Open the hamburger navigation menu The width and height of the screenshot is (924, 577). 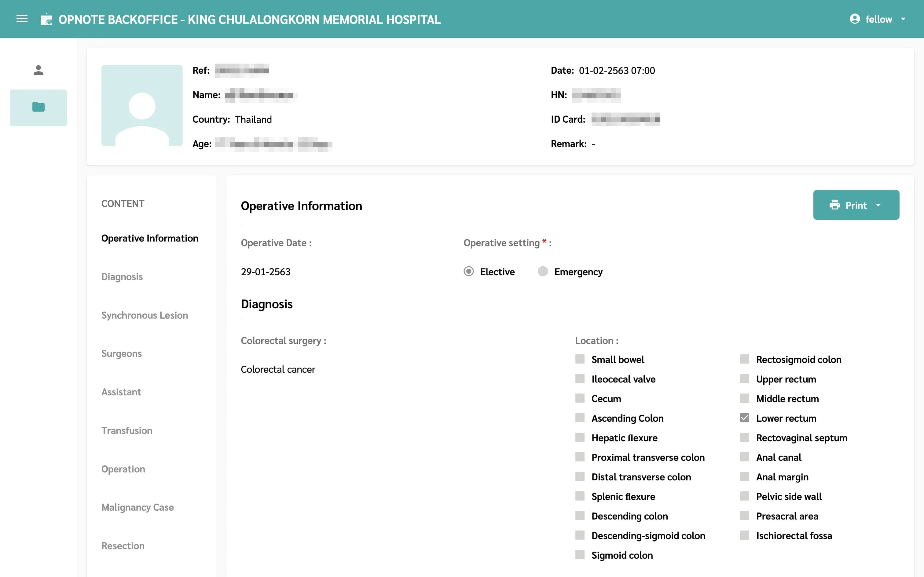click(x=22, y=19)
